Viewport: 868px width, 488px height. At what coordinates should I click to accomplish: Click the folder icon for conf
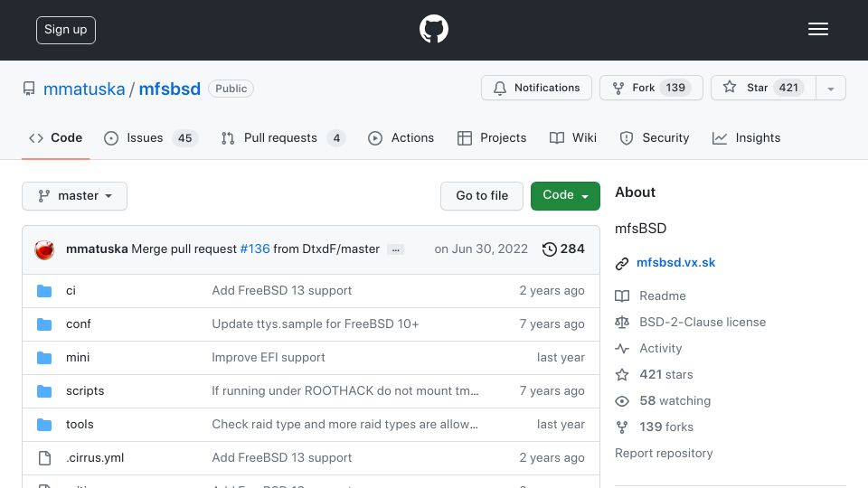44,324
